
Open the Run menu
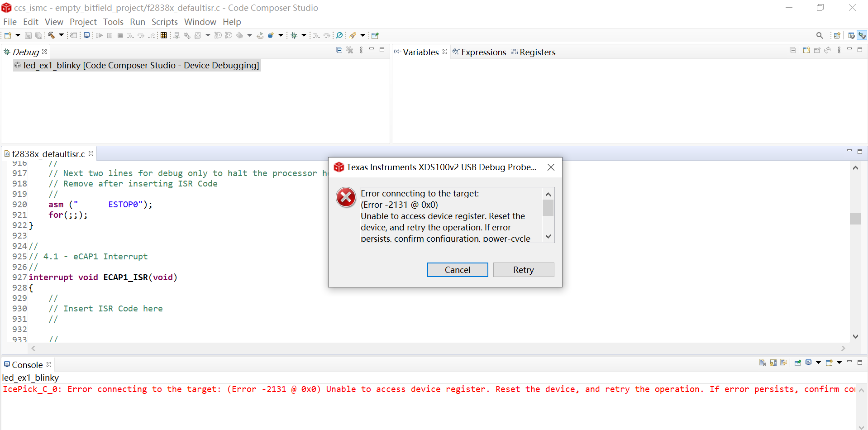(x=138, y=22)
